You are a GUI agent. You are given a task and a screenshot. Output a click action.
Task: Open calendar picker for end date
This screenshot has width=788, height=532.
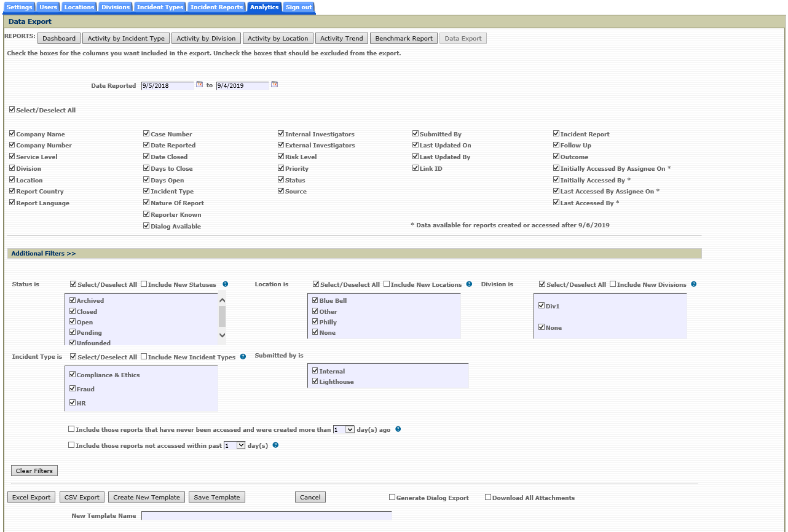click(275, 85)
